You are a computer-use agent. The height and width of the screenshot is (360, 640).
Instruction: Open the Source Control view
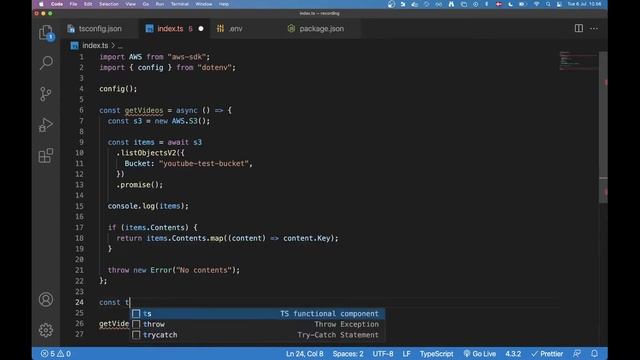46,94
